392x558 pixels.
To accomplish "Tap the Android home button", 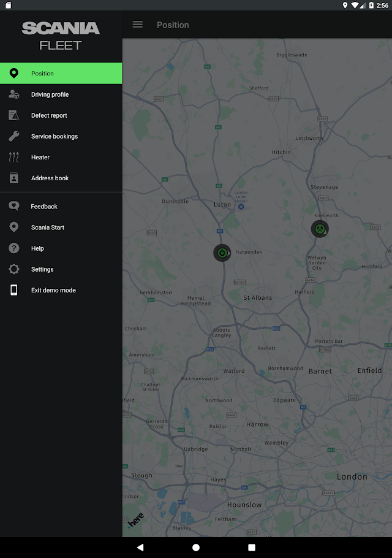I will coord(196,548).
